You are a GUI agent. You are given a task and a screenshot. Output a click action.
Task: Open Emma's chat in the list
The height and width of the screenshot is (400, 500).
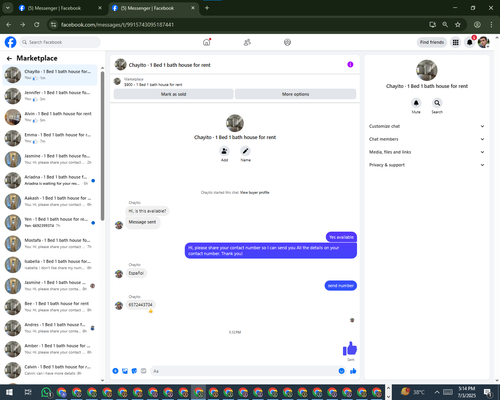pyautogui.click(x=50, y=138)
